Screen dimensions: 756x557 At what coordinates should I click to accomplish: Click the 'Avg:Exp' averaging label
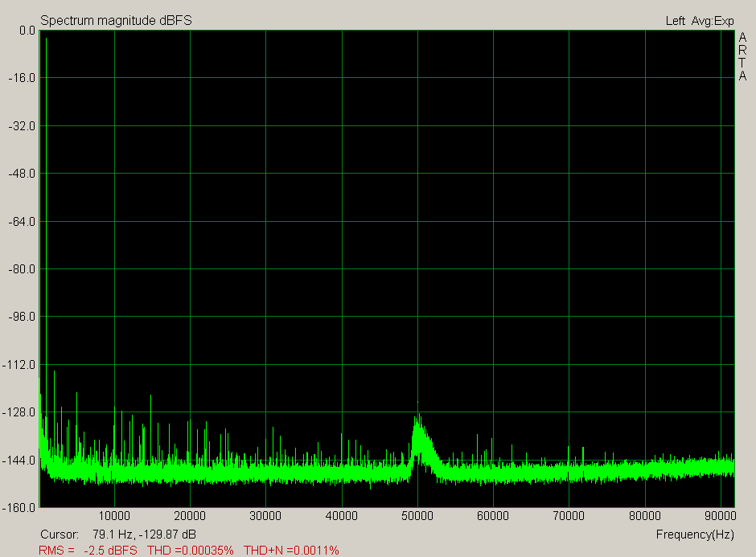pos(713,21)
